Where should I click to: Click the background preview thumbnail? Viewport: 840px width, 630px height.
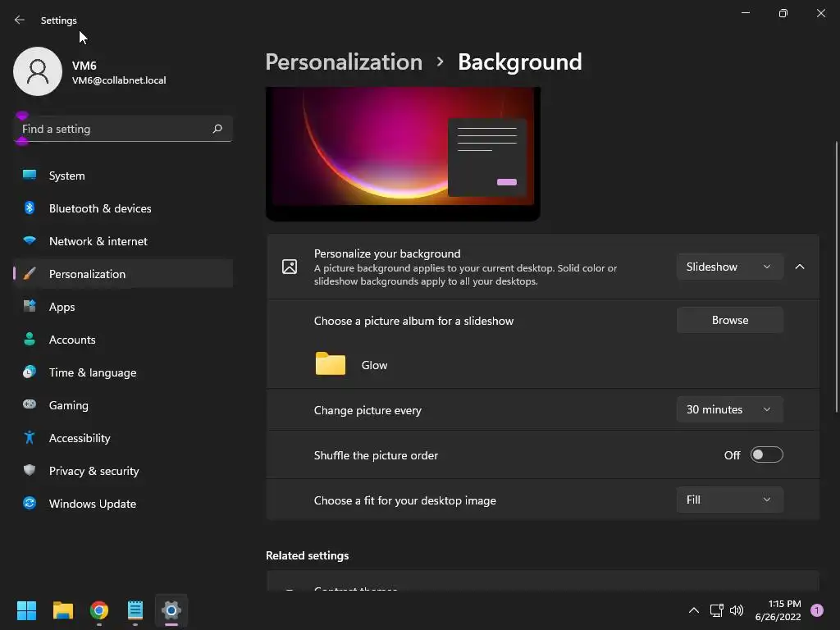pos(403,153)
